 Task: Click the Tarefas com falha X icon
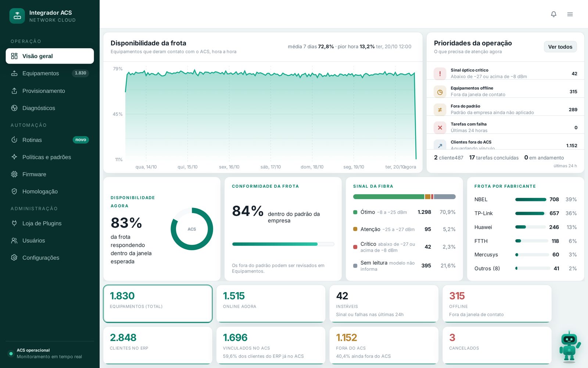[x=440, y=128]
